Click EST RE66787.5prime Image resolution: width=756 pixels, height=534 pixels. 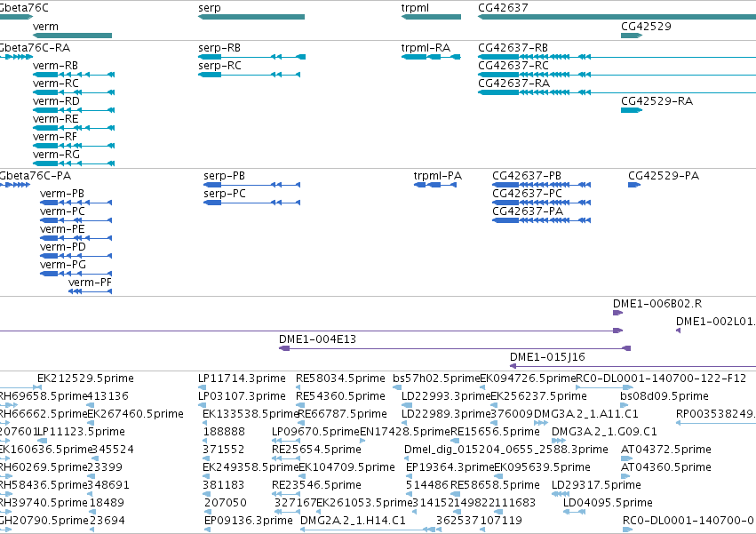(343, 414)
